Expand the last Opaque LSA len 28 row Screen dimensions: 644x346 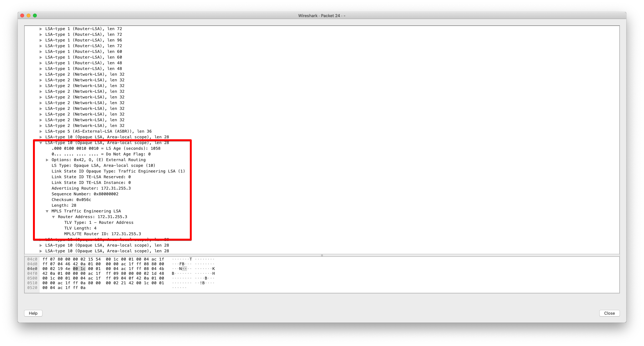(41, 251)
